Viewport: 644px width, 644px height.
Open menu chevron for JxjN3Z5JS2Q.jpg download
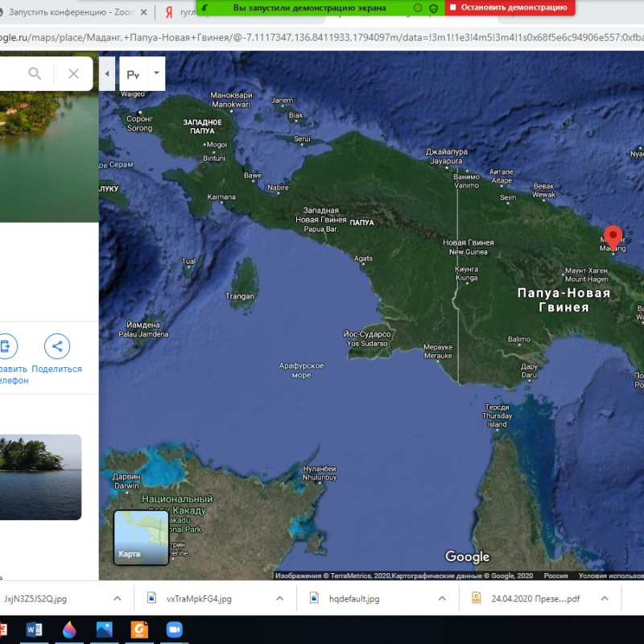117,599
